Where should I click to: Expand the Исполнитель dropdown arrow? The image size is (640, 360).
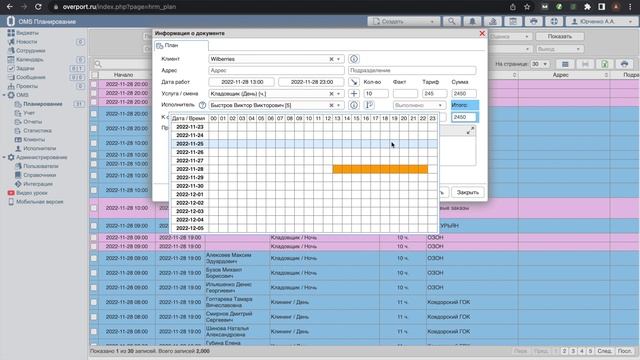(338, 105)
